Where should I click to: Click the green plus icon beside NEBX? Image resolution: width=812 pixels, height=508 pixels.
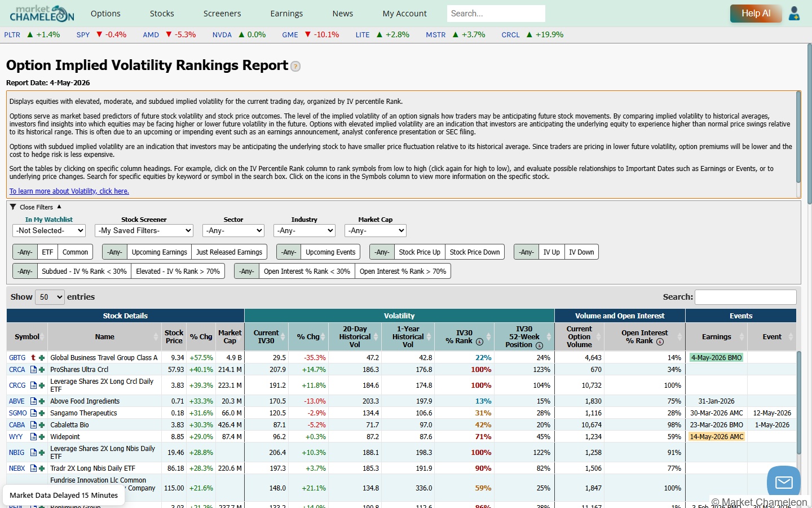pyautogui.click(x=42, y=468)
